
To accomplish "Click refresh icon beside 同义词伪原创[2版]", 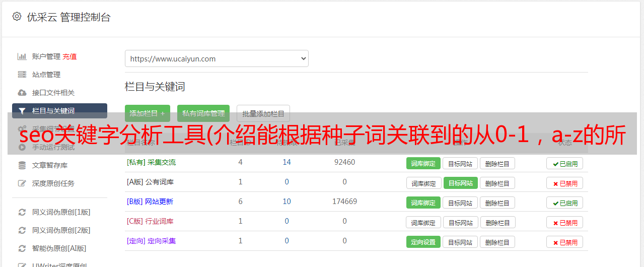I will pos(22,230).
